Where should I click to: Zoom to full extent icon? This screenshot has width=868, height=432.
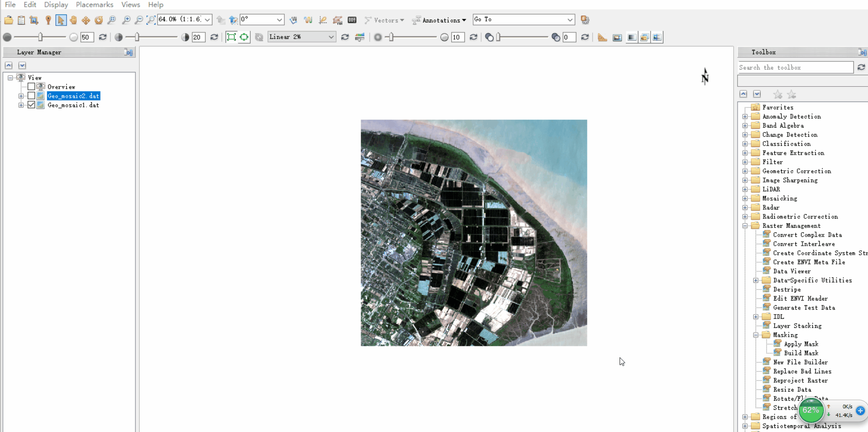[151, 20]
